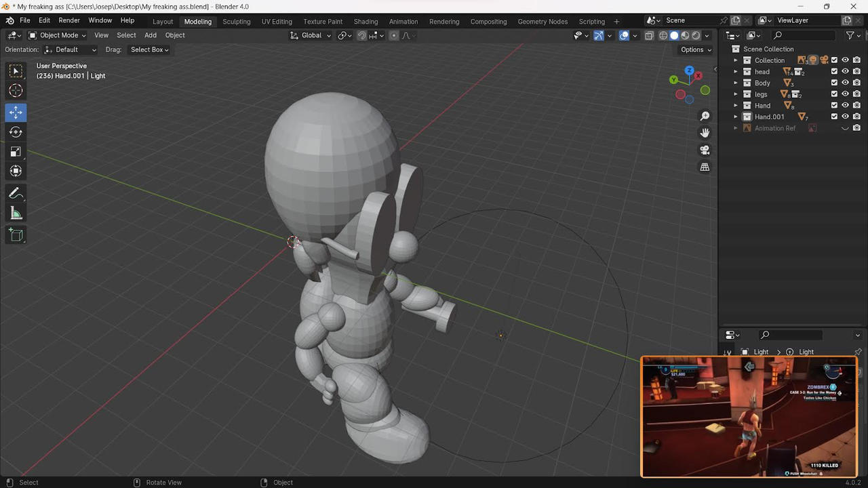Open the Drag Select Box dropdown

149,49
